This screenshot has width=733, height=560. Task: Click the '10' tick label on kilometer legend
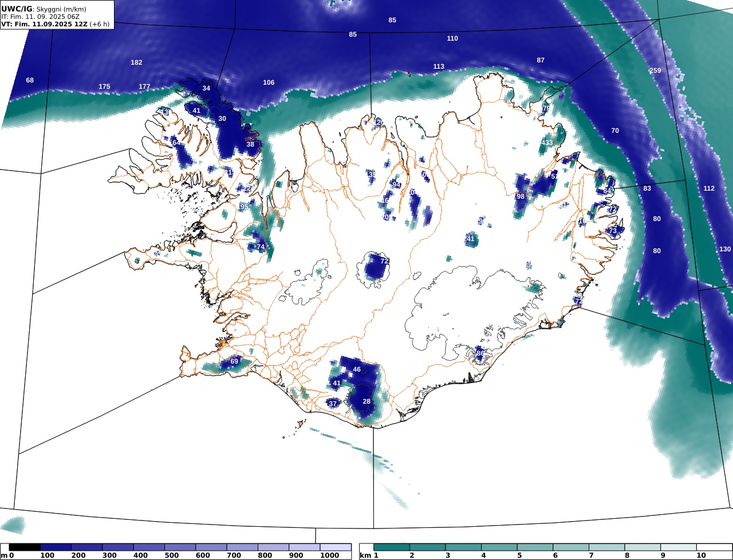click(701, 555)
